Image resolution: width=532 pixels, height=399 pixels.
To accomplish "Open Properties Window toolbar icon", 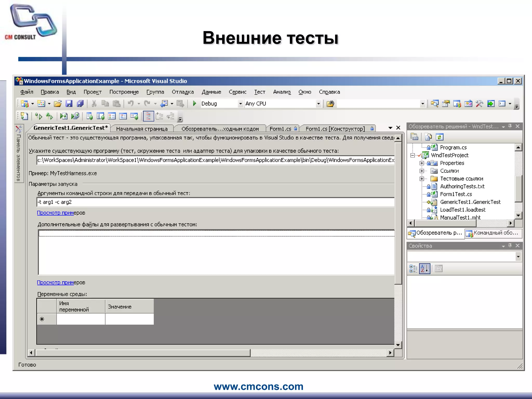I will (x=446, y=104).
